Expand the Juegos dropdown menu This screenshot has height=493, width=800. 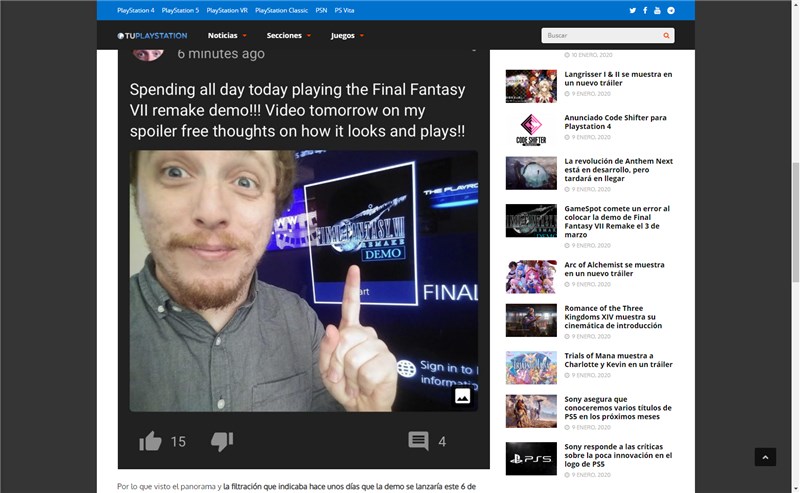point(347,36)
